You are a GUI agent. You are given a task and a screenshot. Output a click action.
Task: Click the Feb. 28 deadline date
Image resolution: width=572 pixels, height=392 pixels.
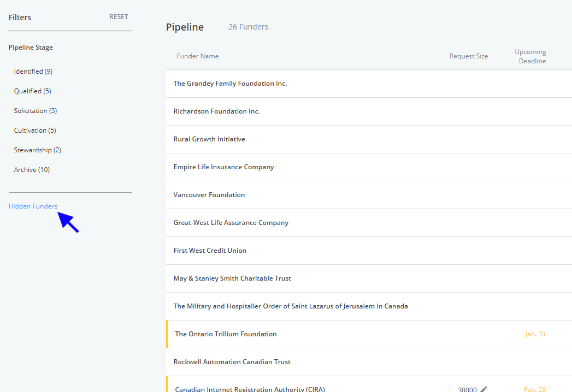[x=535, y=389]
